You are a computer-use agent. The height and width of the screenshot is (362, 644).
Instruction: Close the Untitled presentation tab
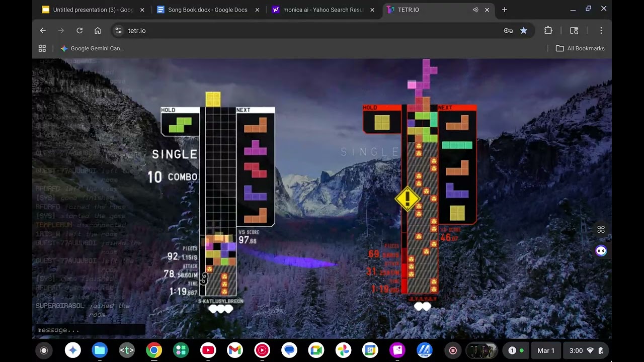(142, 10)
